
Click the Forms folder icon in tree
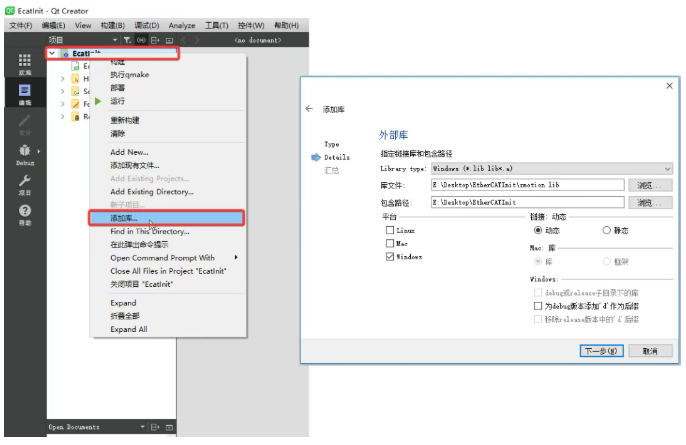(75, 104)
